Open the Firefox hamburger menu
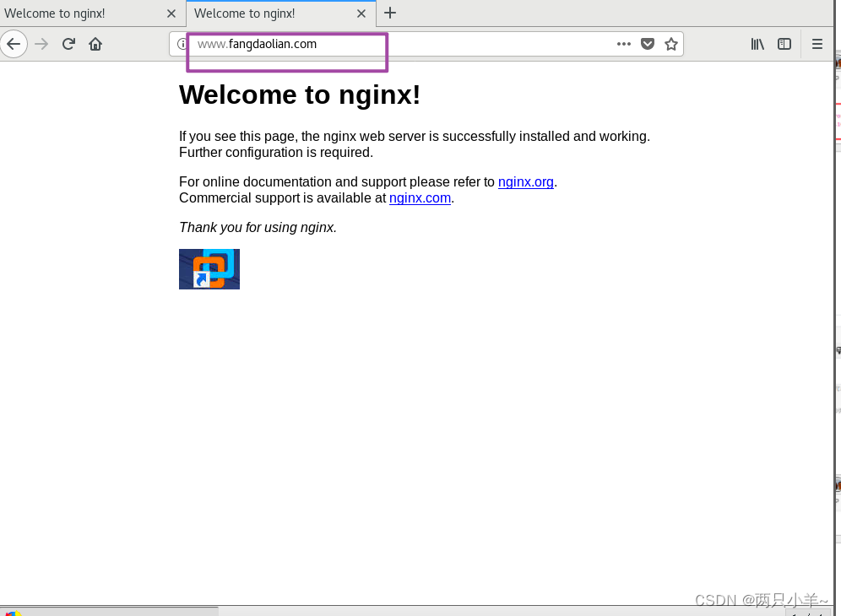This screenshot has width=841, height=616. pos(817,44)
